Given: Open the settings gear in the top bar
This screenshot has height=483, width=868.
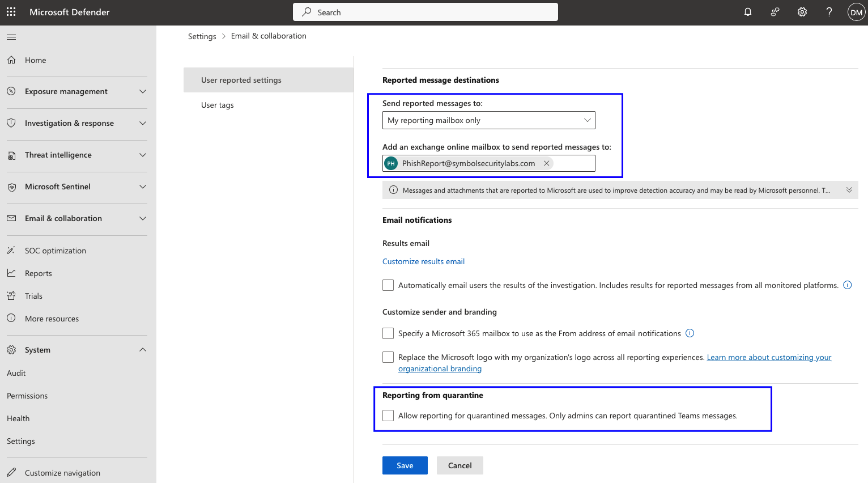Looking at the screenshot, I should (802, 11).
